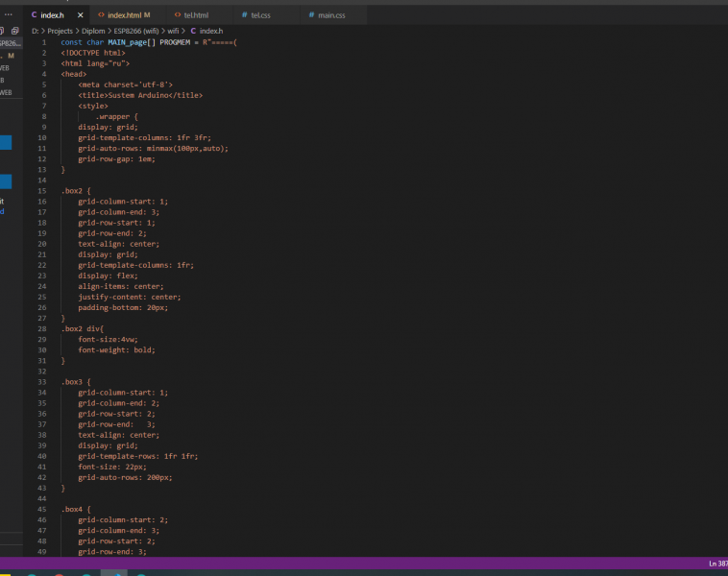Switch to the main.css tab

click(331, 15)
